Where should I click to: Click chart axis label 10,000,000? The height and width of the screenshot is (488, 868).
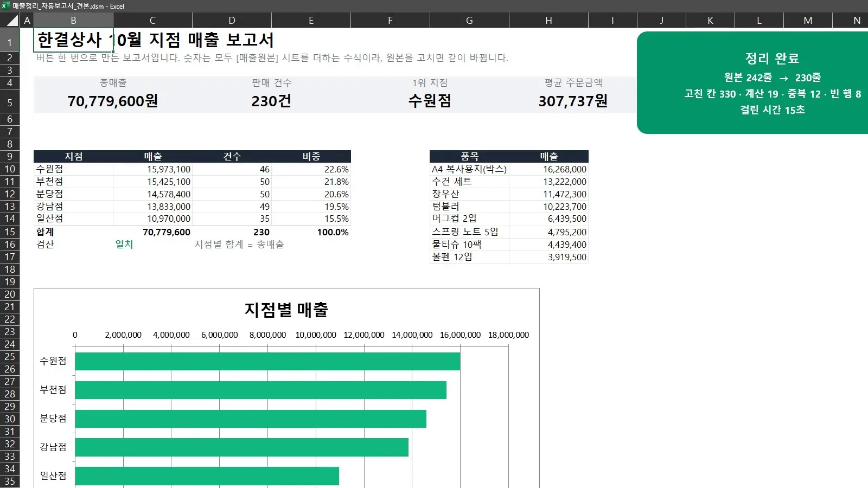click(316, 335)
